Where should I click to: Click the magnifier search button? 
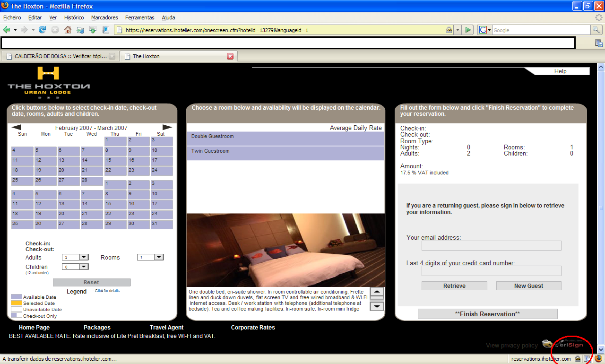pos(597,30)
